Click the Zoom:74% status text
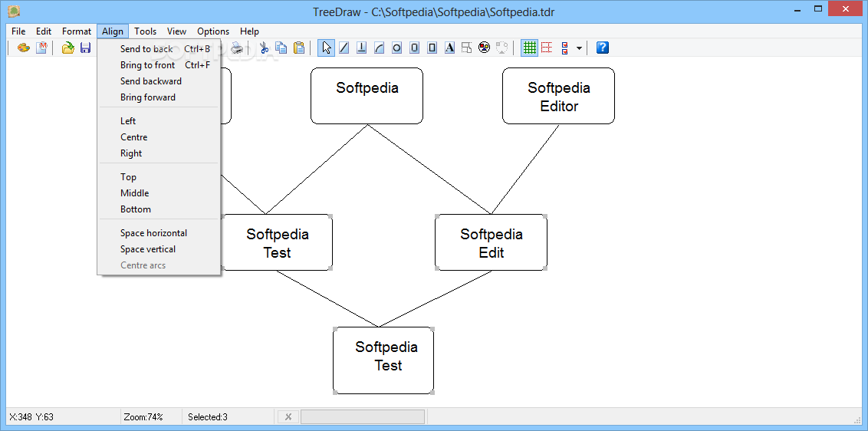Screen dimensions: 868x431 [143, 417]
